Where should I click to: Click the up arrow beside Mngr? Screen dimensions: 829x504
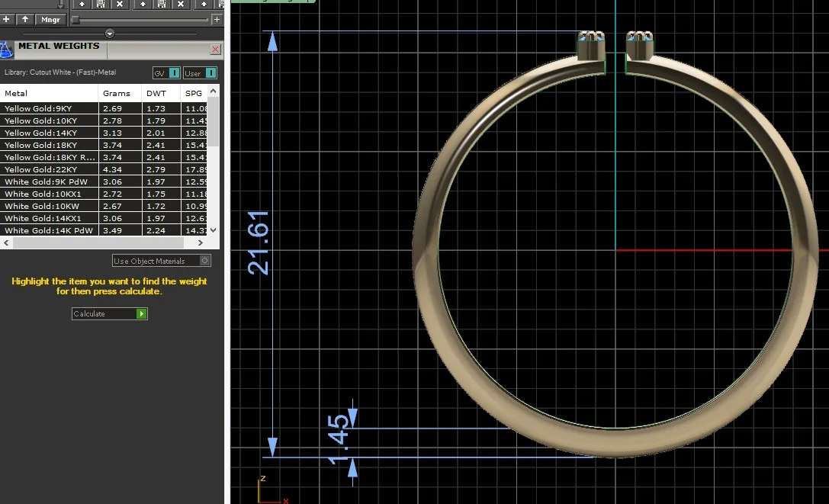25,20
